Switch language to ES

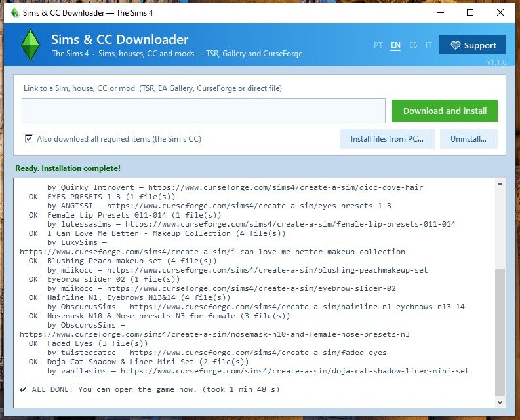413,45
